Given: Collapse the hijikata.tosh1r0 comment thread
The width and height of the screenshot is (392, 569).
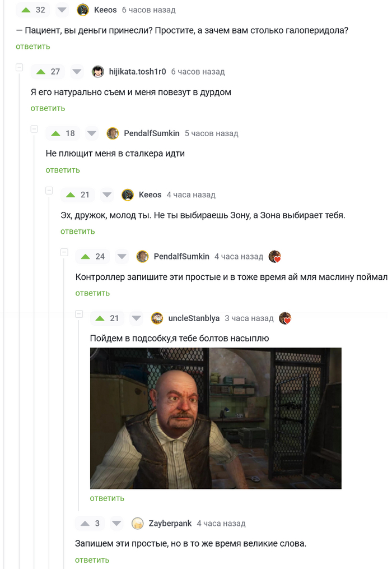Looking at the screenshot, I should tap(19, 67).
